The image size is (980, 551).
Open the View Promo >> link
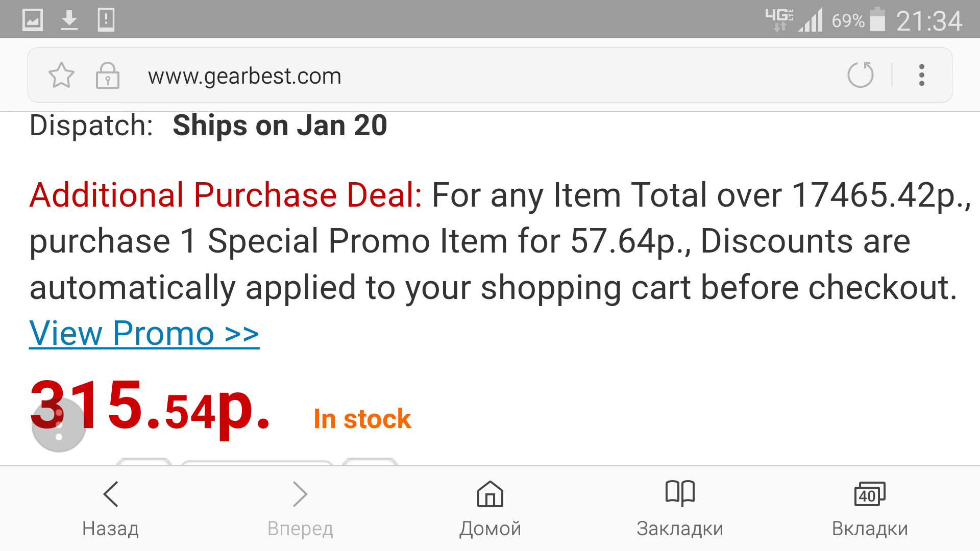[144, 334]
